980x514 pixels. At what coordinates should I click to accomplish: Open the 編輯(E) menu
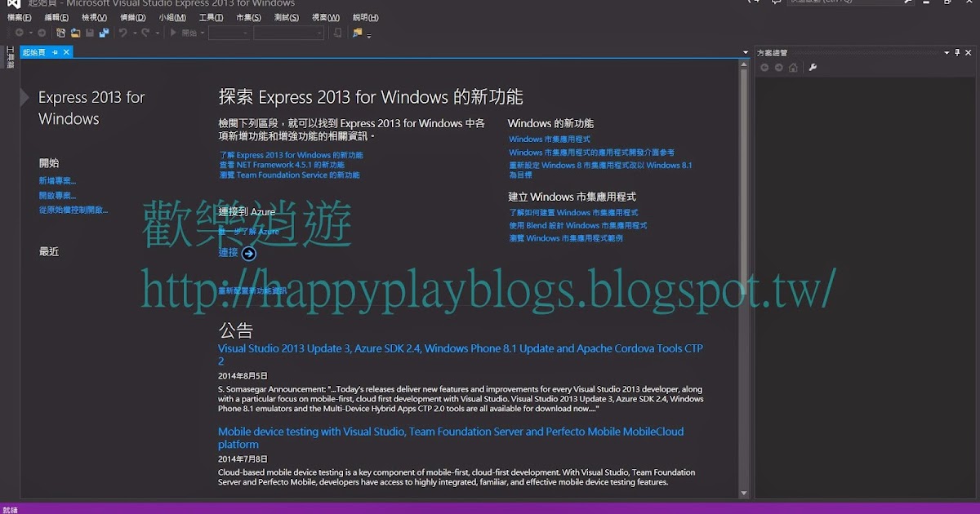pyautogui.click(x=57, y=17)
